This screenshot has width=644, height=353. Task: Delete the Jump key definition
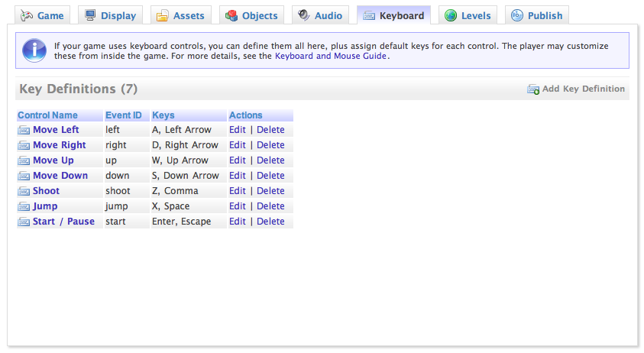(270, 206)
